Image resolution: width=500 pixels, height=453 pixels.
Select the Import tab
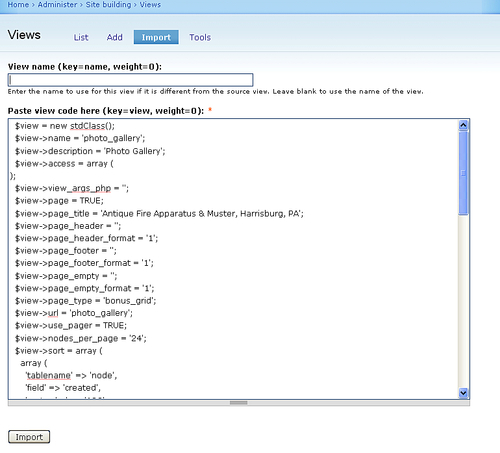pos(156,37)
